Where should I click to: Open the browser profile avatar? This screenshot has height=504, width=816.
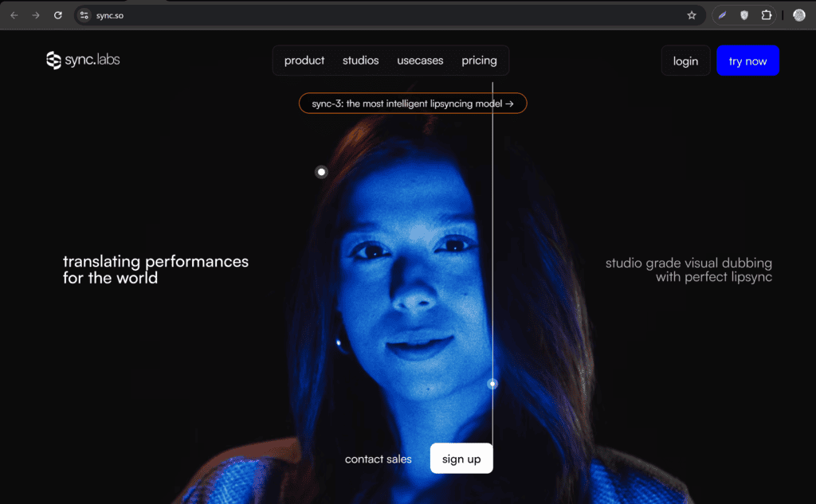[798, 15]
